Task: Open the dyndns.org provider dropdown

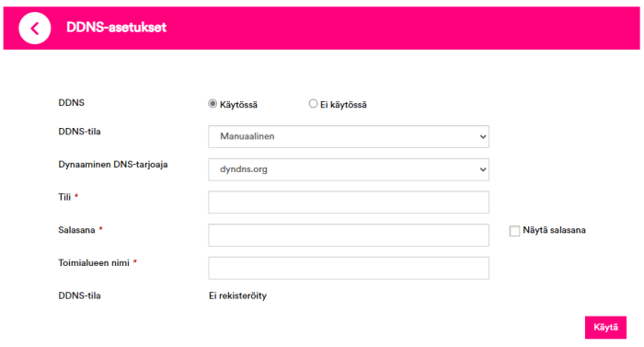Action: (x=349, y=169)
